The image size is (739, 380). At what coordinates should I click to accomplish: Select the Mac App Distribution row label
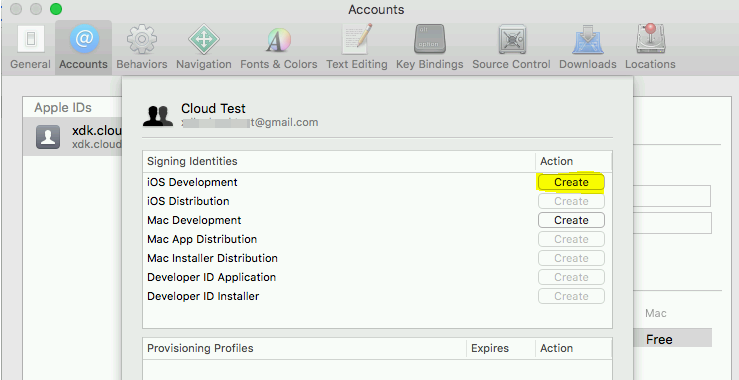pos(202,239)
